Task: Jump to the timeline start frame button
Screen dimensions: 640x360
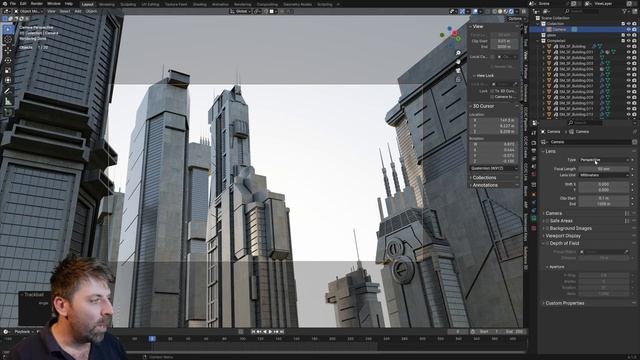Action: pyautogui.click(x=253, y=332)
